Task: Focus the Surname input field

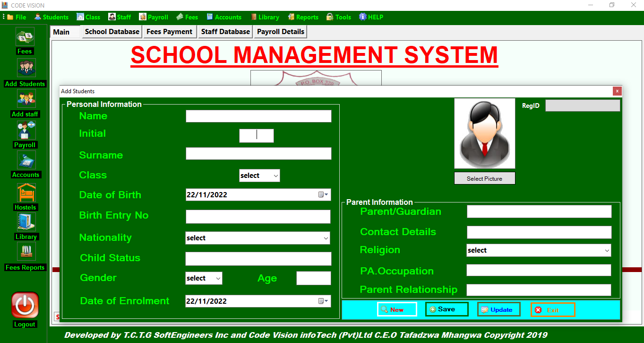Action: [258, 153]
